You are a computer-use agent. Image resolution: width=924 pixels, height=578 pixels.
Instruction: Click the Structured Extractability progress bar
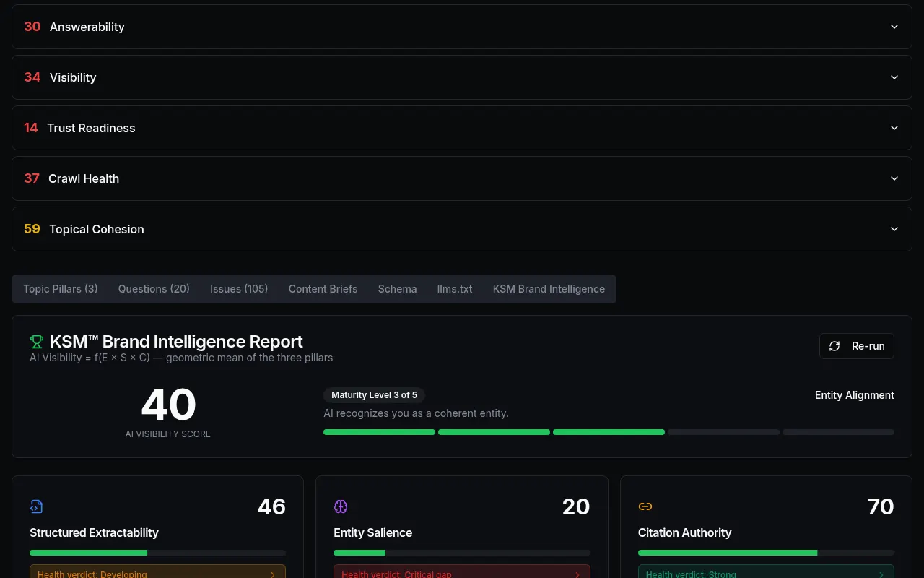157,553
